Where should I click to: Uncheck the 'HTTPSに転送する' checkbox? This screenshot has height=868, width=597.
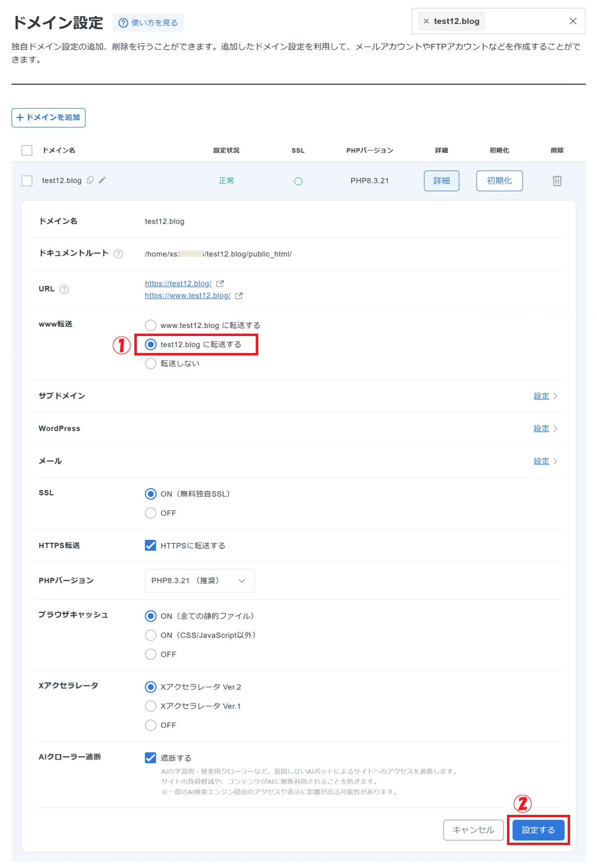click(150, 545)
